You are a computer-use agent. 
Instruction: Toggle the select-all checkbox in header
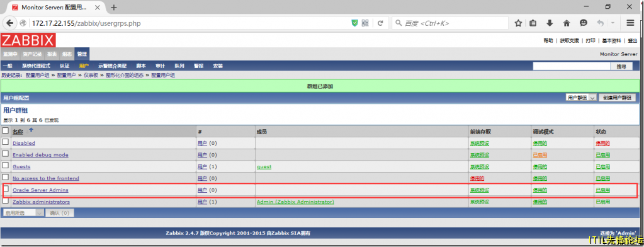[x=6, y=130]
